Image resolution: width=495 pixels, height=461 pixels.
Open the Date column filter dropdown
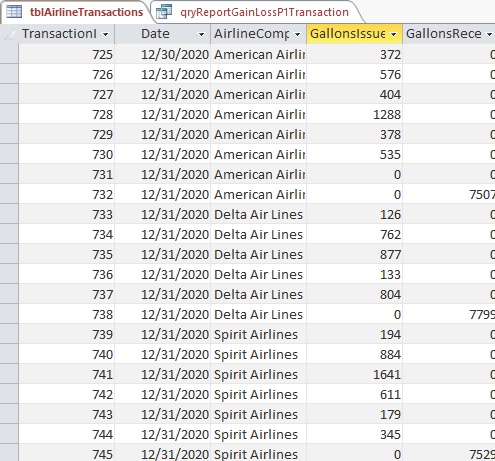tap(201, 34)
